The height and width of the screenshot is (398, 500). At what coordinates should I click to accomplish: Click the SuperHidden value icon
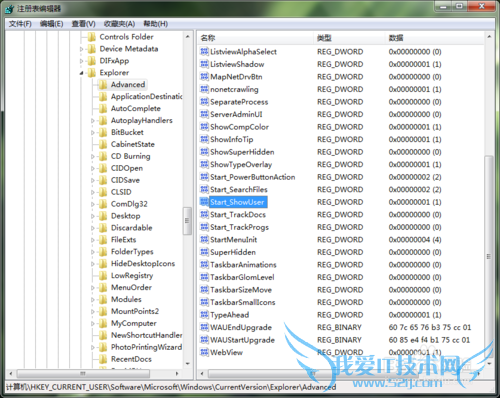pos(204,252)
